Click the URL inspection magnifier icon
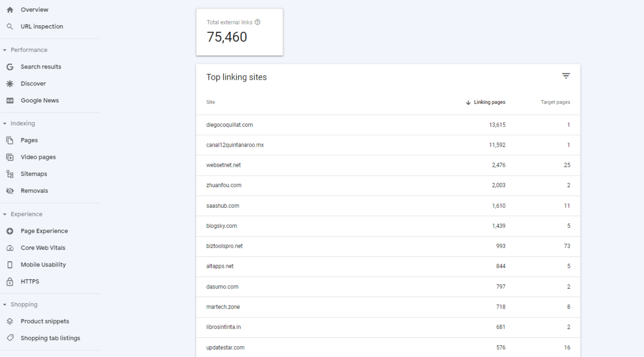This screenshot has height=357, width=644. pos(10,27)
